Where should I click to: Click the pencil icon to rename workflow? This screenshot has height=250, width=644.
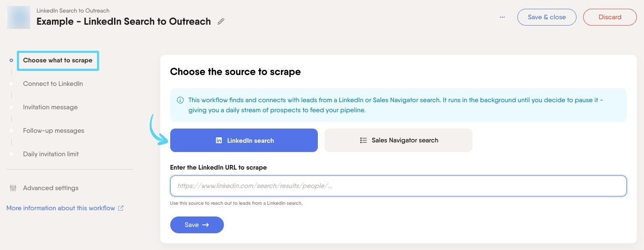pyautogui.click(x=221, y=21)
